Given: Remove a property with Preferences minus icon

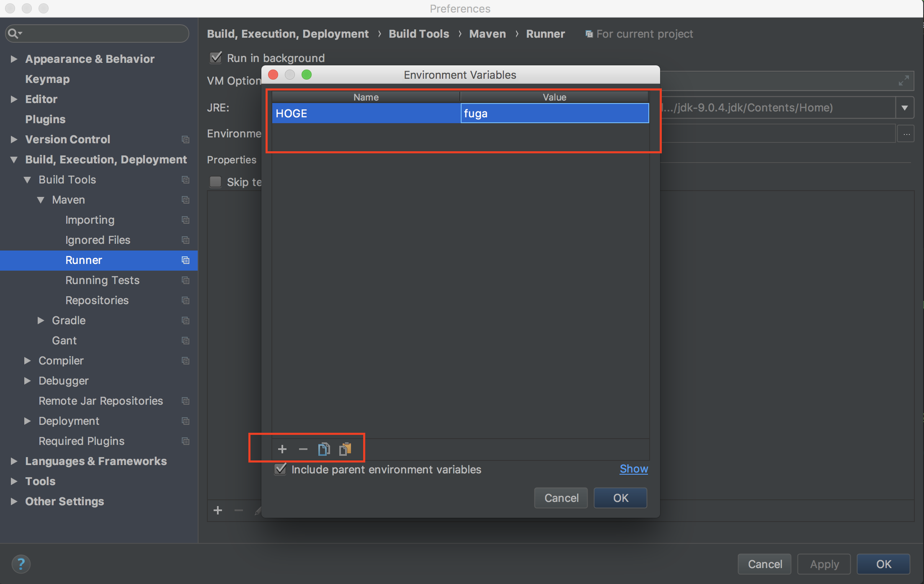Looking at the screenshot, I should [x=239, y=510].
